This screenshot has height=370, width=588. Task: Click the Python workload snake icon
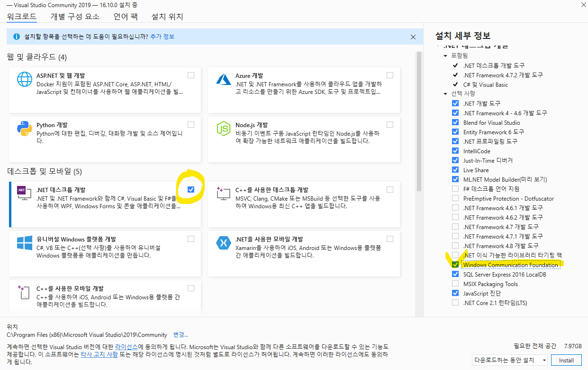pos(24,128)
